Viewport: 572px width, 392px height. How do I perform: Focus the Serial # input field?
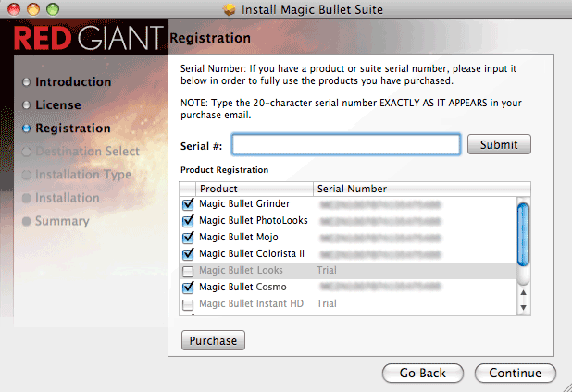[x=346, y=144]
